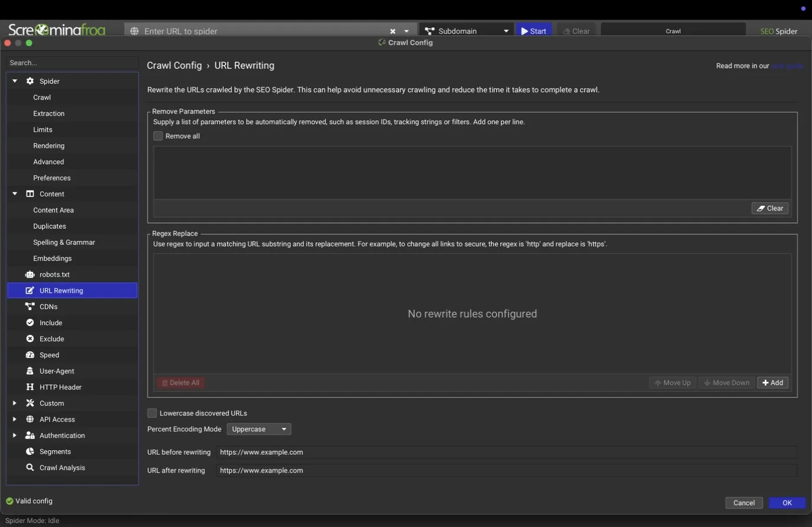Click the Remove Parameters text area

click(x=472, y=173)
